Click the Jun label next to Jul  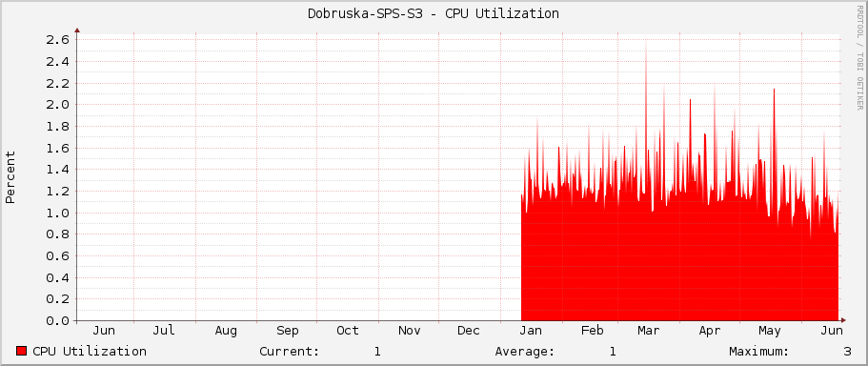click(x=104, y=331)
